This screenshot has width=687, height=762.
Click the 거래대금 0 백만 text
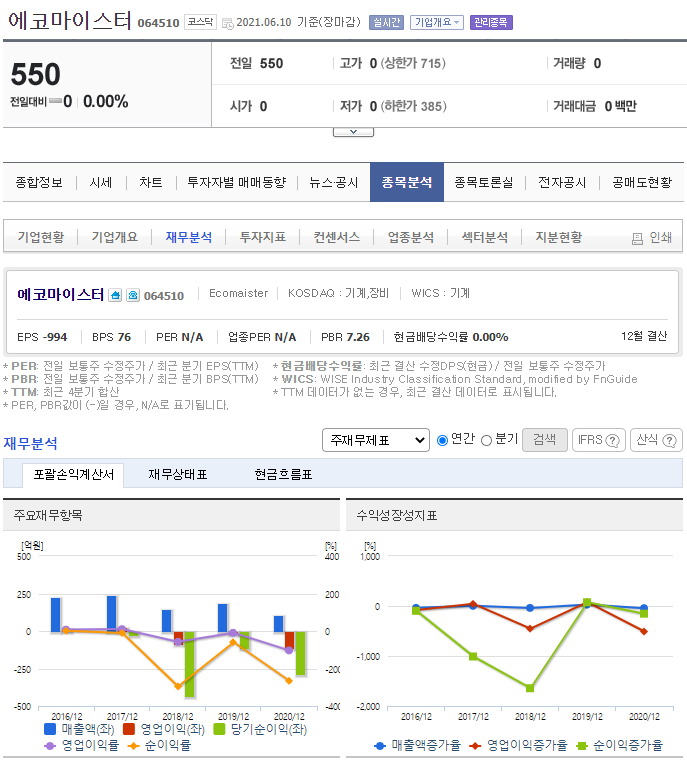pos(594,106)
